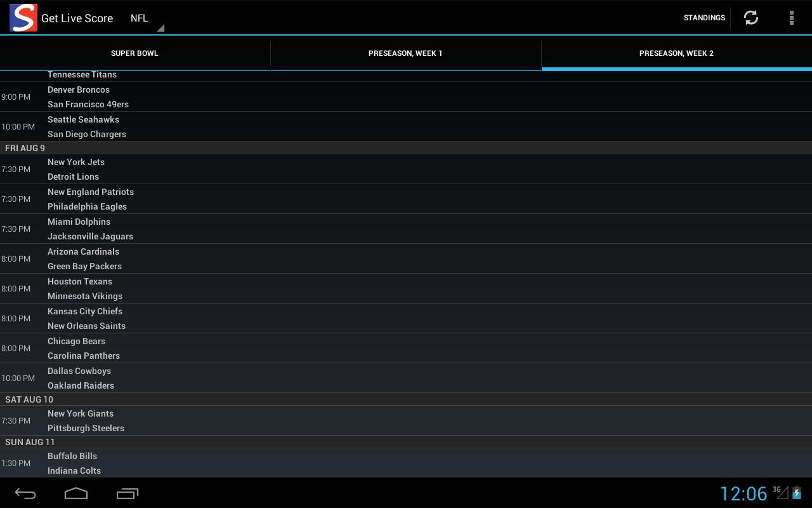
Task: Open the recent apps icon
Action: (x=128, y=493)
